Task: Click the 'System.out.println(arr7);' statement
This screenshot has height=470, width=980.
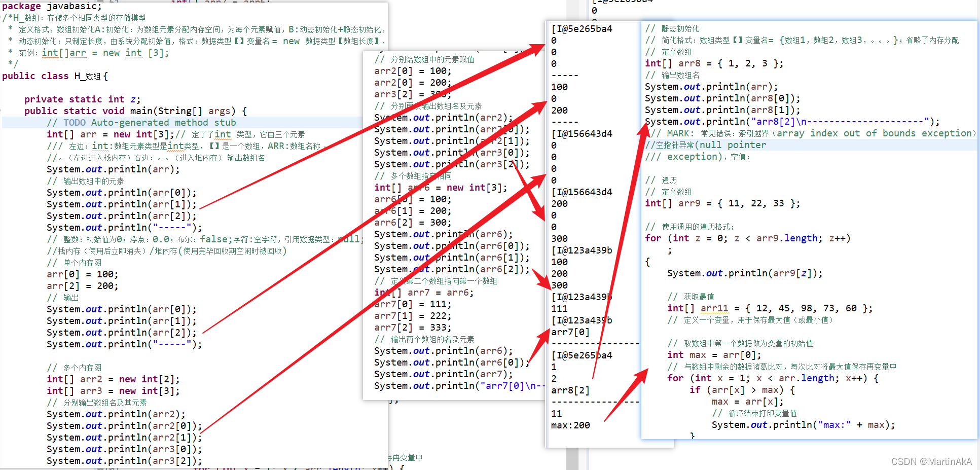Action: (x=444, y=374)
